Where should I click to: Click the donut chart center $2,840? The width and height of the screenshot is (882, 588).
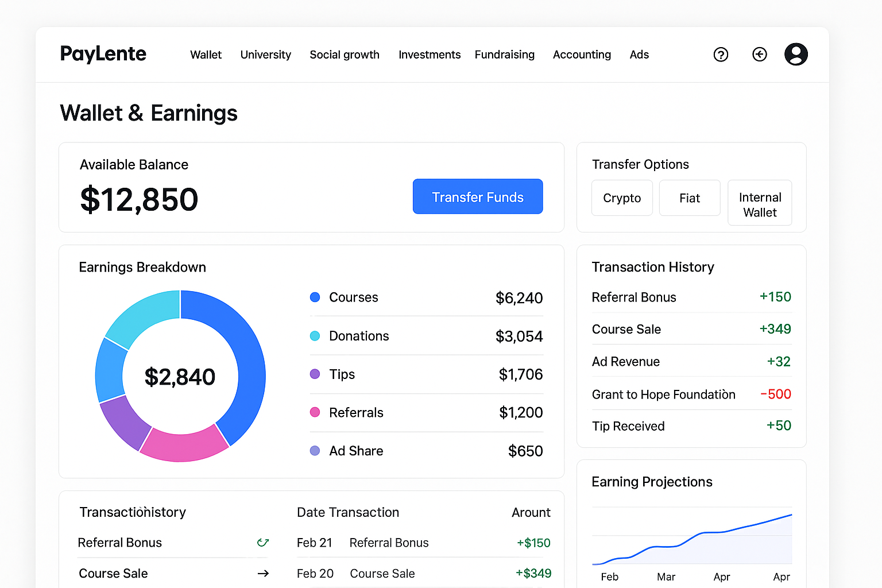tap(180, 377)
